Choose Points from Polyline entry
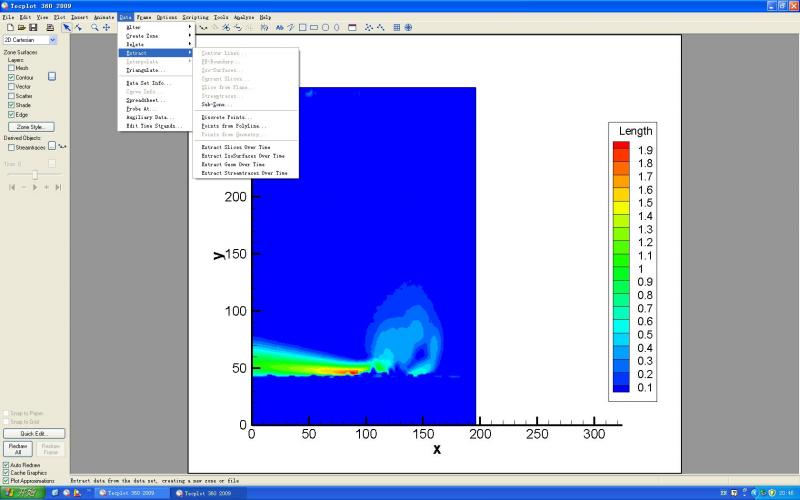Viewport: 800px width, 500px height. point(246,126)
